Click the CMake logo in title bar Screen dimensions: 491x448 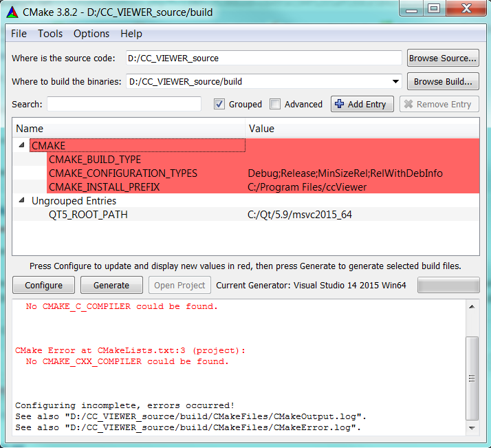(x=12, y=12)
